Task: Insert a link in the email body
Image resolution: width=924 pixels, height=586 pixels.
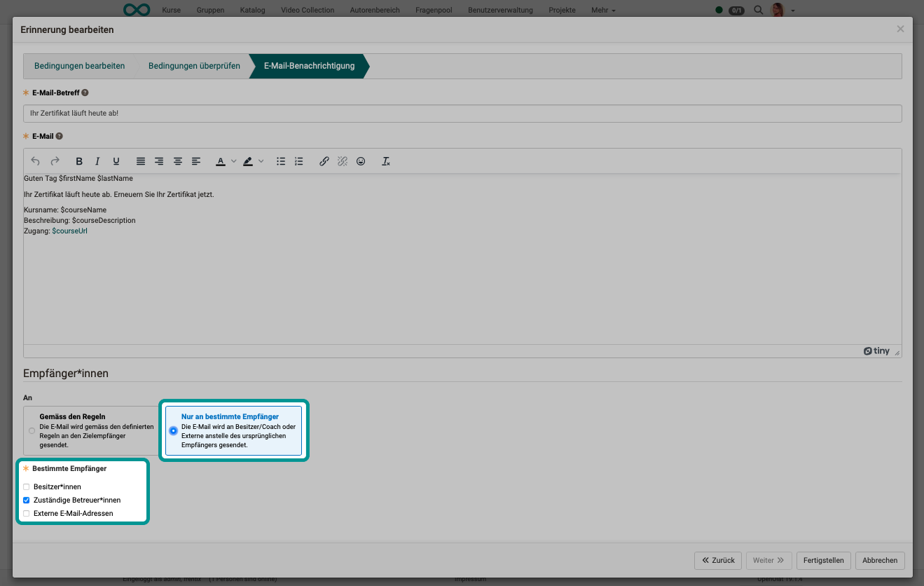Action: pyautogui.click(x=324, y=161)
